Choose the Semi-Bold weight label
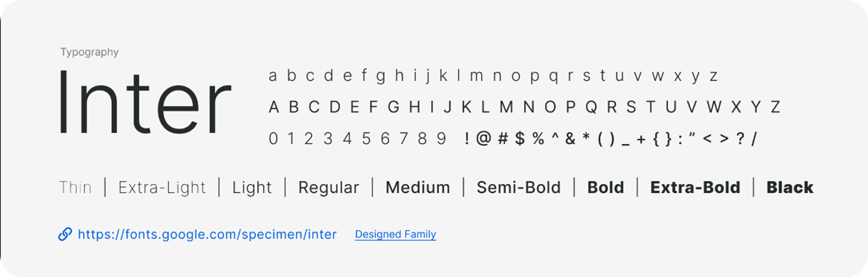868x277 pixels. 518,188
